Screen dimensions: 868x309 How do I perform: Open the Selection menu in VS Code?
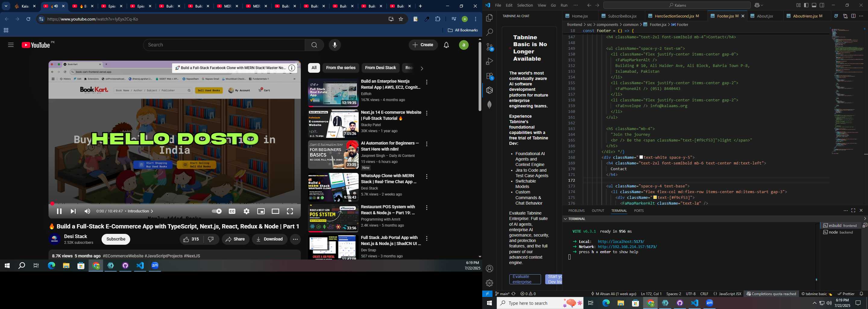click(525, 5)
